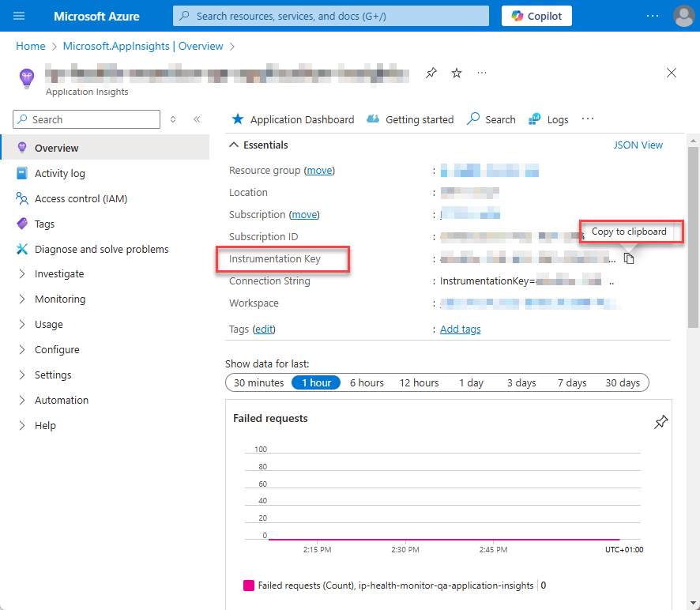Open the user account avatar
This screenshot has width=700, height=610.
683,16
